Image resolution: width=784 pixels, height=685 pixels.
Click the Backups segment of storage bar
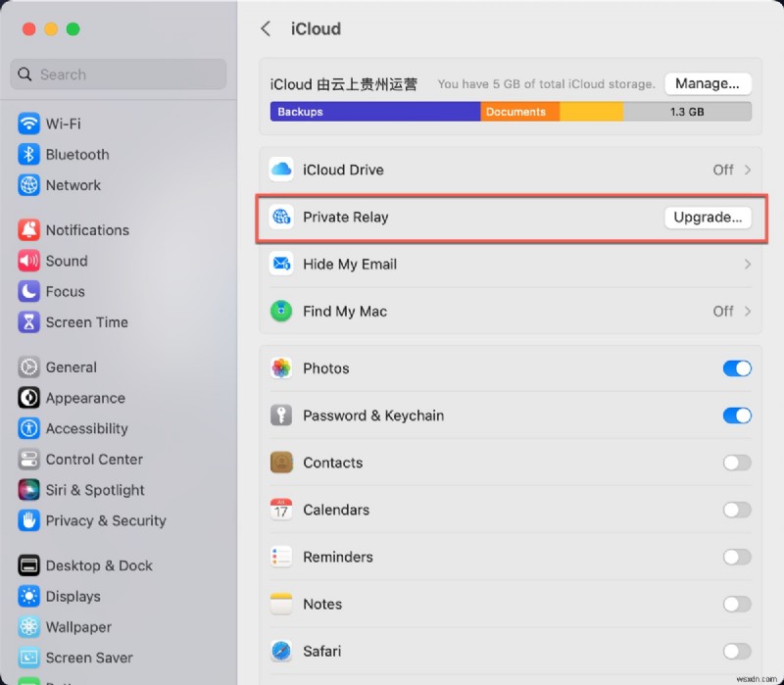(375, 112)
